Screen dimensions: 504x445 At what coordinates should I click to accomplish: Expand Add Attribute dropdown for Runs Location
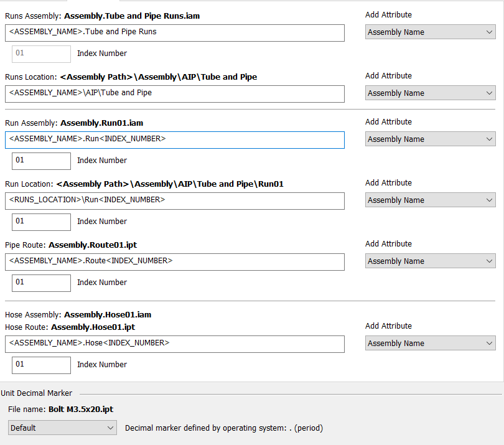[430, 93]
